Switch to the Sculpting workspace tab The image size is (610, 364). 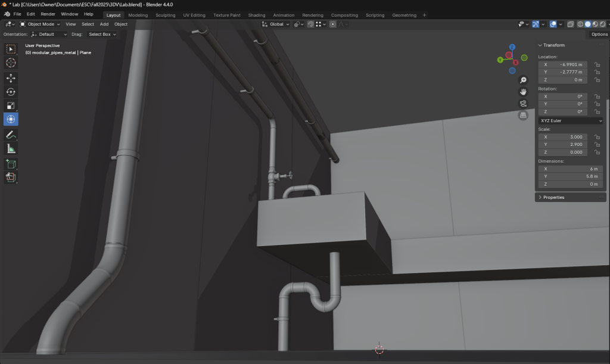165,15
